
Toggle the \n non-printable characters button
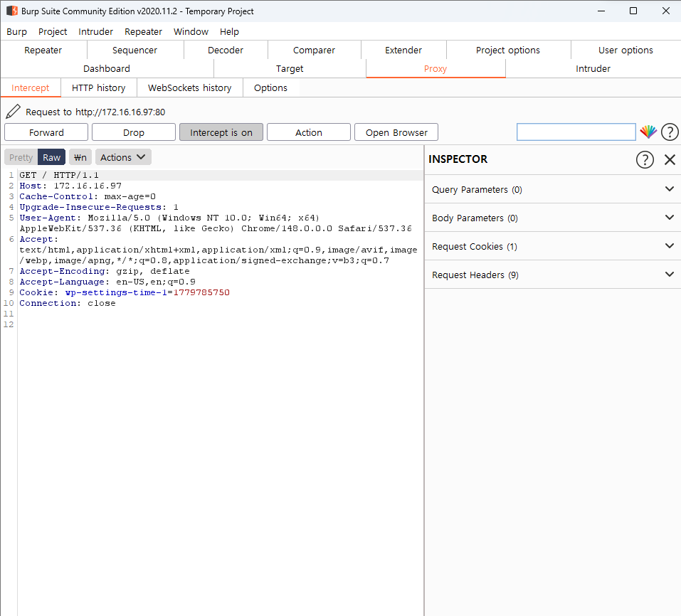click(80, 157)
